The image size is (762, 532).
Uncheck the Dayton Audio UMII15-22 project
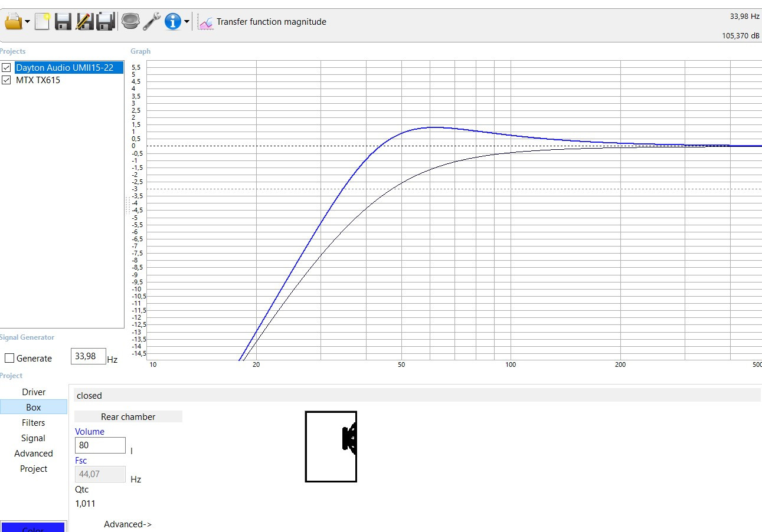6,68
